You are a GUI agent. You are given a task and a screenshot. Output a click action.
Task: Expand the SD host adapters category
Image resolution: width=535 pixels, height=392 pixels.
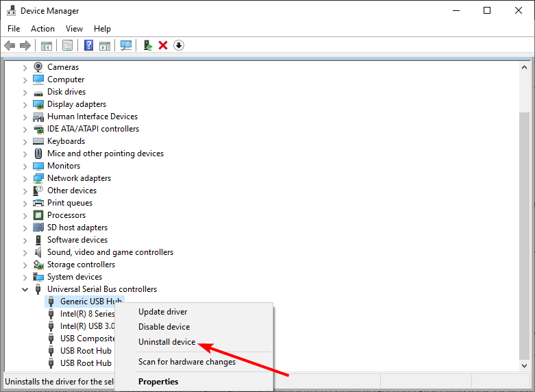click(x=25, y=228)
